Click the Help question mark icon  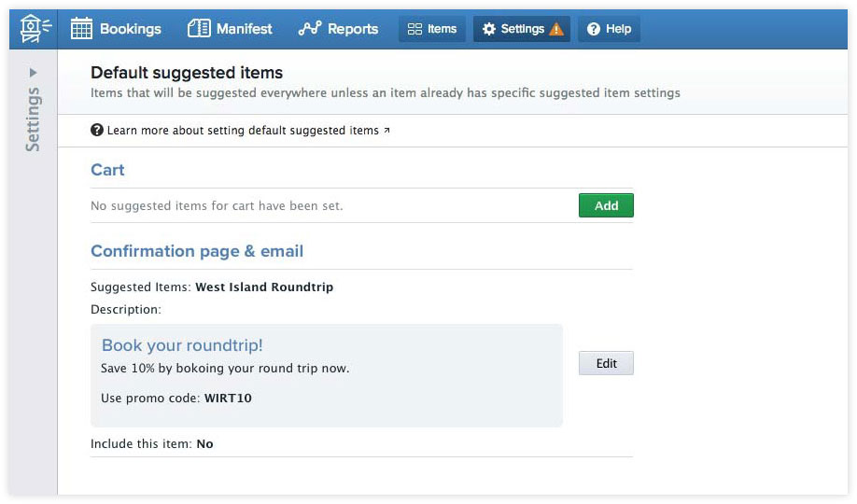[593, 29]
